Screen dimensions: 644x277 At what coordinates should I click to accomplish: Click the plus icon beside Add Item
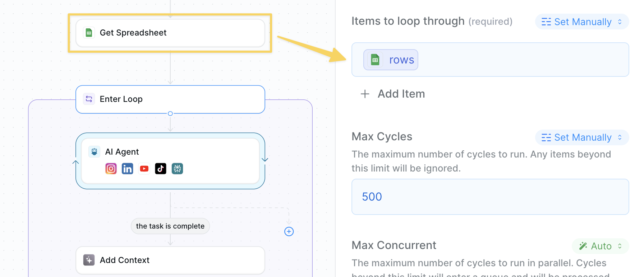click(365, 94)
